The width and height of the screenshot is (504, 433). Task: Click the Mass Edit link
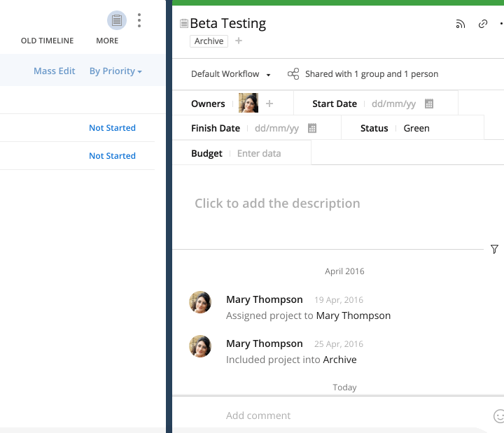click(54, 71)
